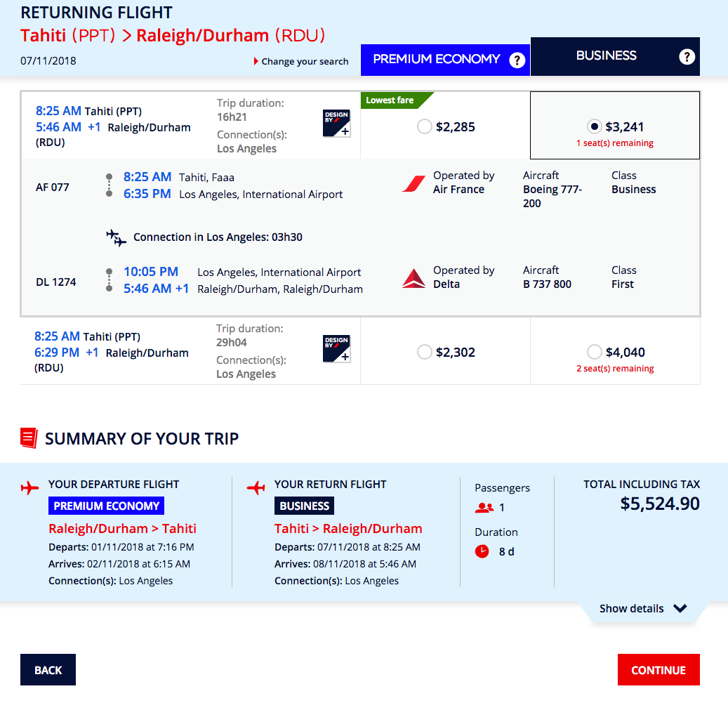728x703 pixels.
Task: Click the red clock duration icon
Action: [x=482, y=551]
